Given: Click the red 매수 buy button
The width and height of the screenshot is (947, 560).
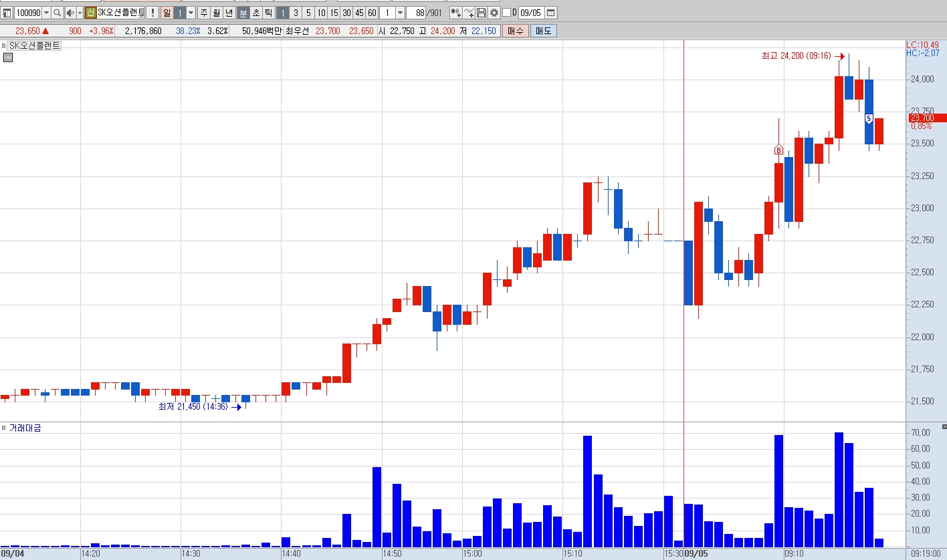Looking at the screenshot, I should [x=516, y=31].
